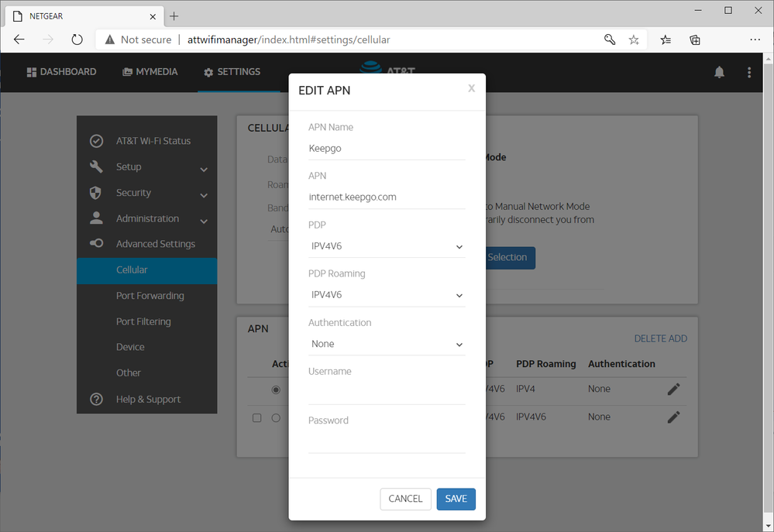Open the vertical dots menu in header
This screenshot has height=532, width=774.
(749, 72)
